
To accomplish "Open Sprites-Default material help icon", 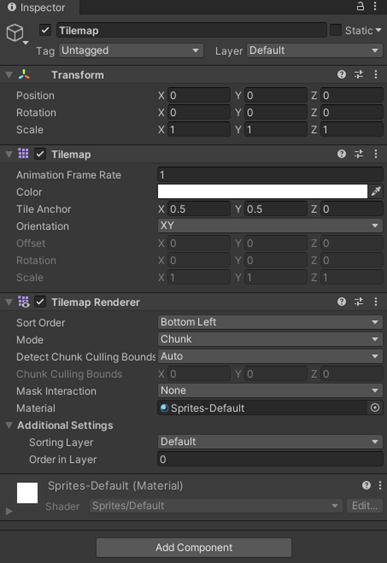I will click(x=366, y=485).
